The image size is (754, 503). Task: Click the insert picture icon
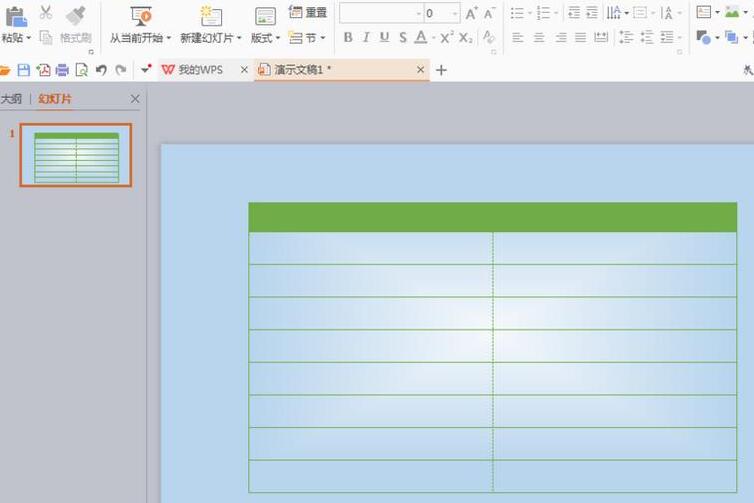point(732,12)
